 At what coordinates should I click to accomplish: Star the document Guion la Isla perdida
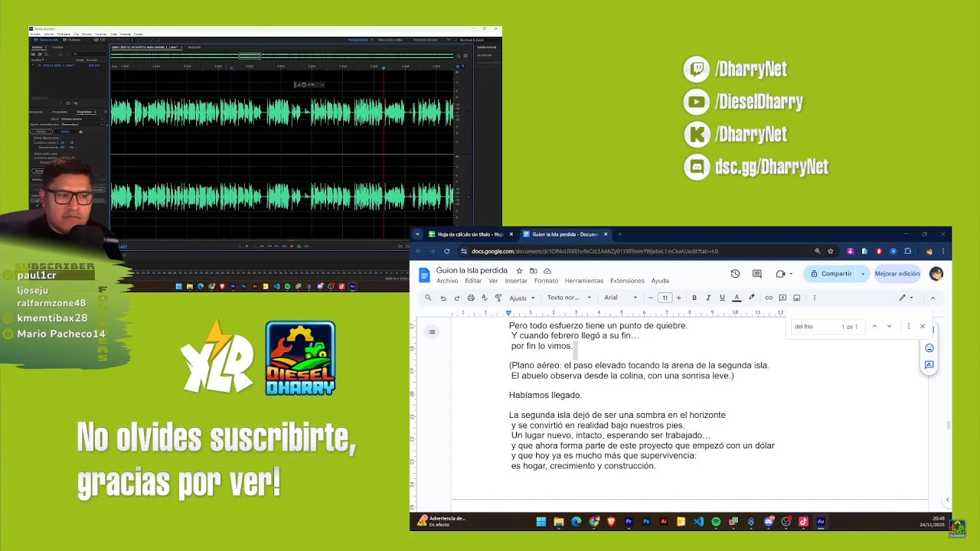pos(519,271)
